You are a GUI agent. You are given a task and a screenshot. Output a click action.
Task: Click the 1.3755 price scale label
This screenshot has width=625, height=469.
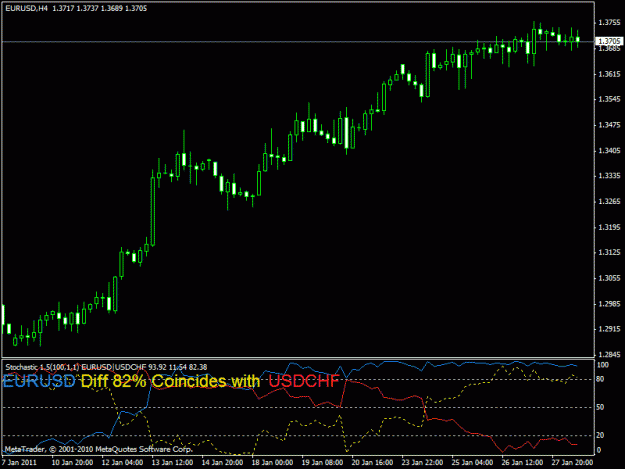[609, 22]
